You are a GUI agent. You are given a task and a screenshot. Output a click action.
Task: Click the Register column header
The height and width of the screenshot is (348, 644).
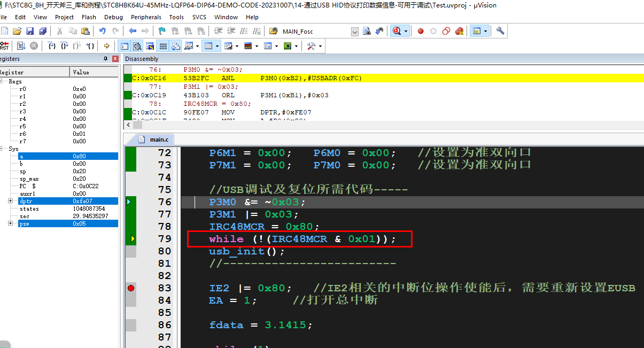pyautogui.click(x=35, y=72)
